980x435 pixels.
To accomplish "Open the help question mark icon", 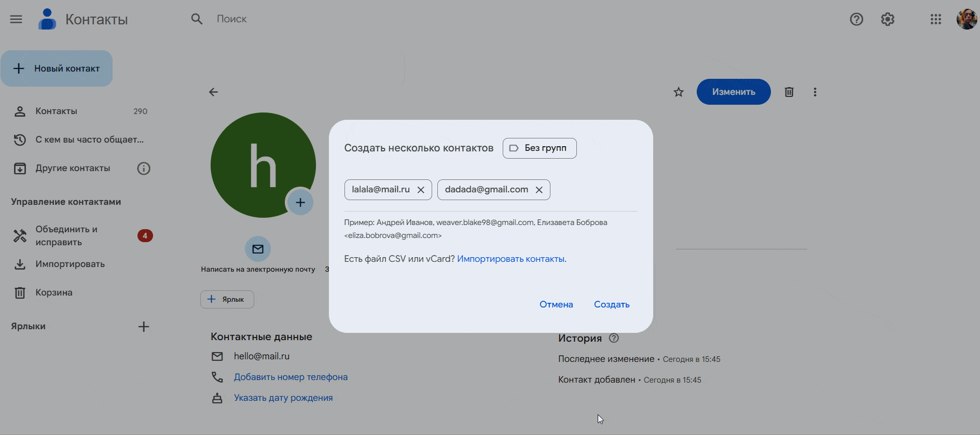I will [857, 19].
